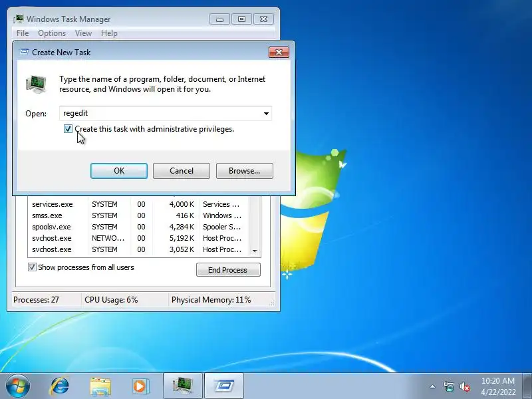Select svchost.exe using 3,052 K memory
Image resolution: width=532 pixels, height=399 pixels.
coord(138,249)
